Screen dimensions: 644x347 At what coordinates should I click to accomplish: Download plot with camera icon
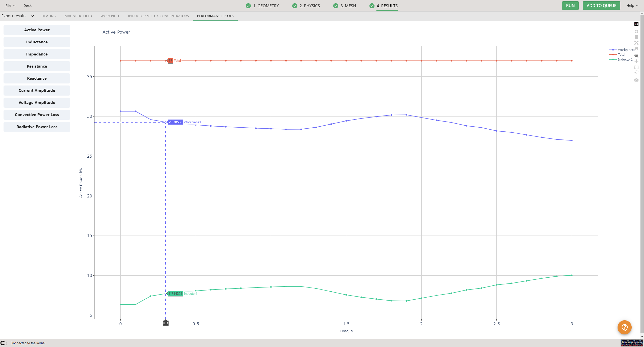coord(636,80)
